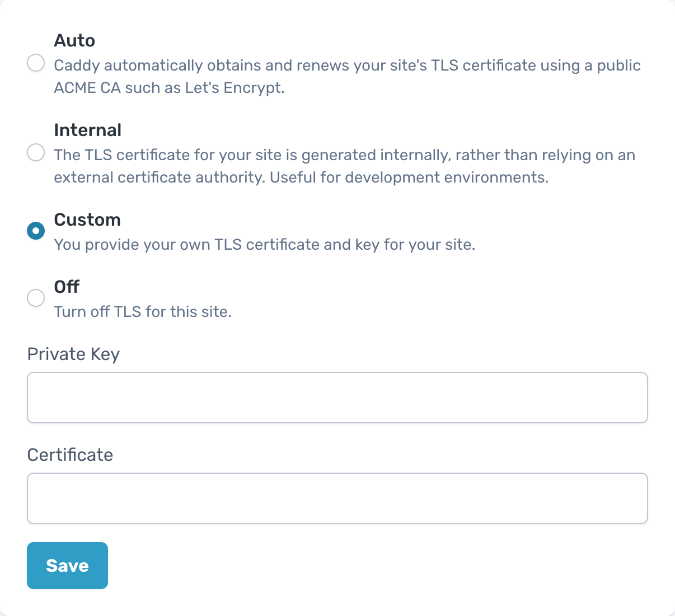Screen dimensions: 675x616
Task: Click the Private Key label
Action: click(x=73, y=354)
